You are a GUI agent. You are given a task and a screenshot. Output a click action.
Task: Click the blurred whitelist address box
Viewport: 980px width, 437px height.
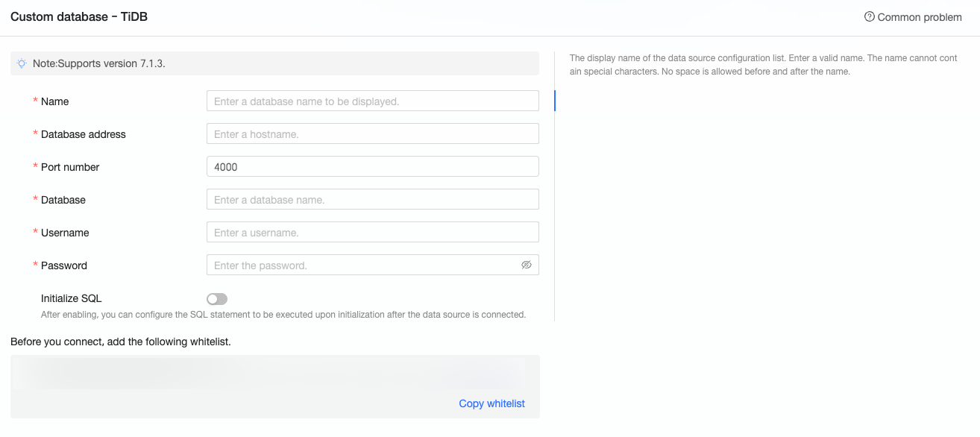point(274,374)
